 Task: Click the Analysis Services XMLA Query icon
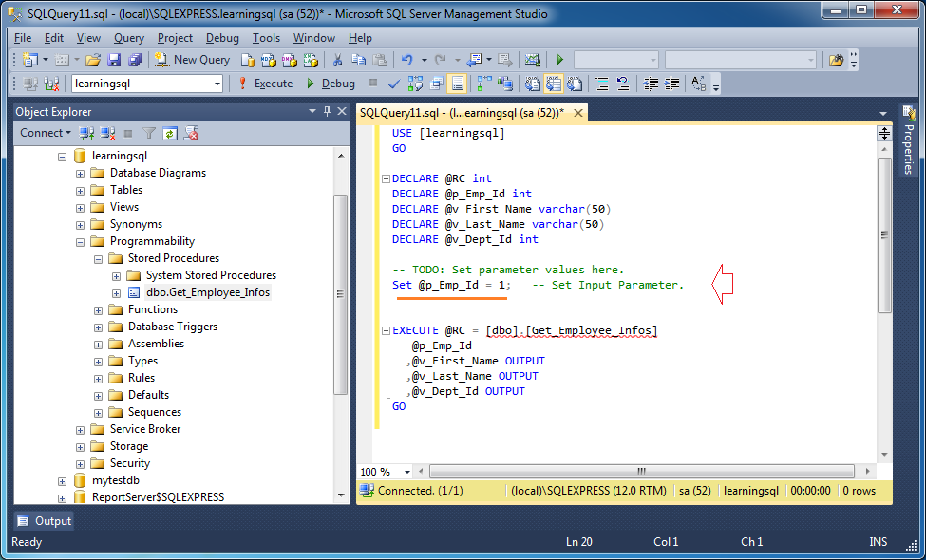[311, 60]
